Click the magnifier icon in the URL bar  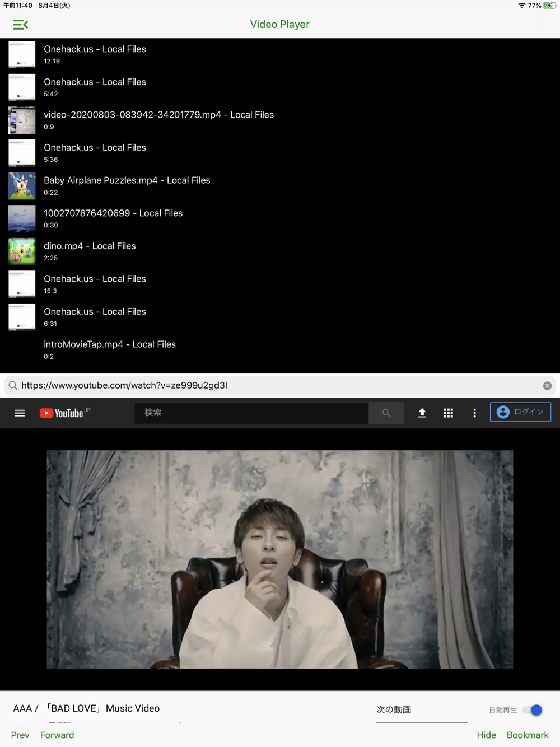click(x=13, y=385)
